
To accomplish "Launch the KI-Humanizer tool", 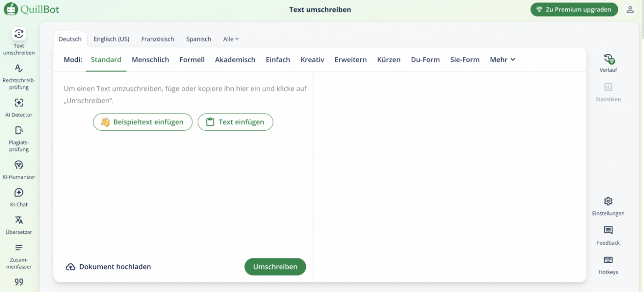I will (19, 169).
